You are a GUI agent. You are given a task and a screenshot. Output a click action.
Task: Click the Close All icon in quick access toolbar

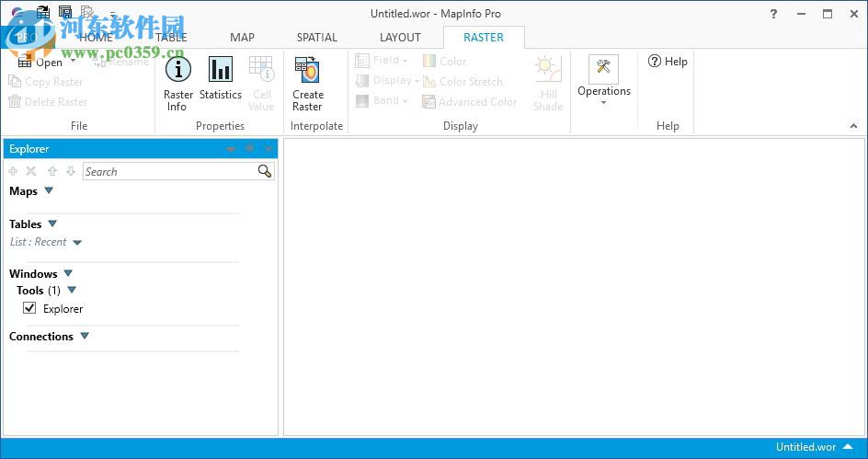pyautogui.click(x=87, y=12)
